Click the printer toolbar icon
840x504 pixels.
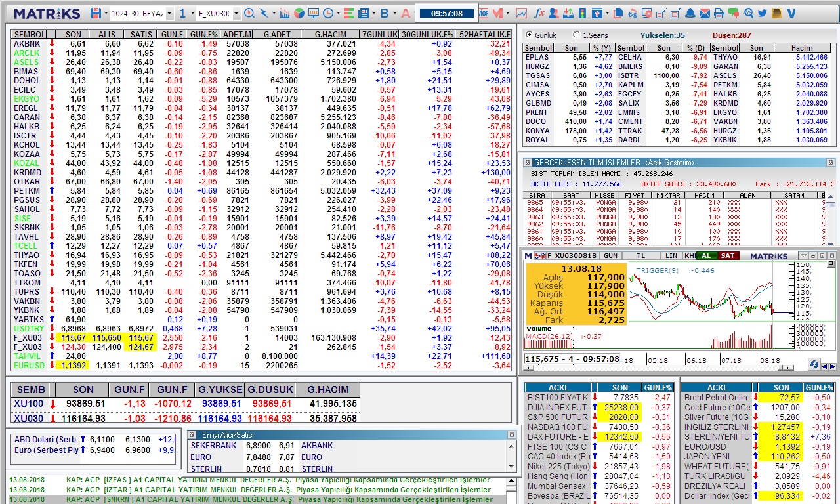pos(719,13)
